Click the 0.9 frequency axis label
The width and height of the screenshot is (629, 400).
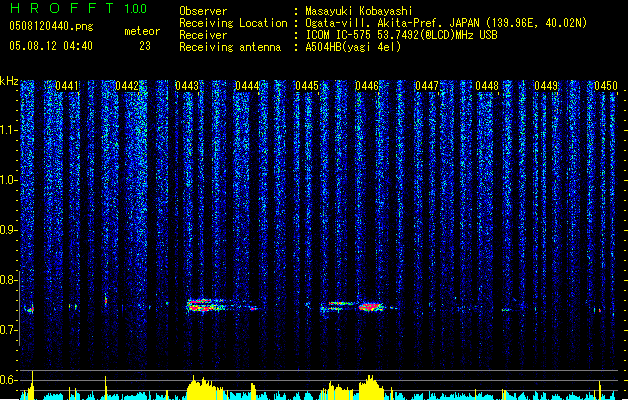pyautogui.click(x=8, y=230)
